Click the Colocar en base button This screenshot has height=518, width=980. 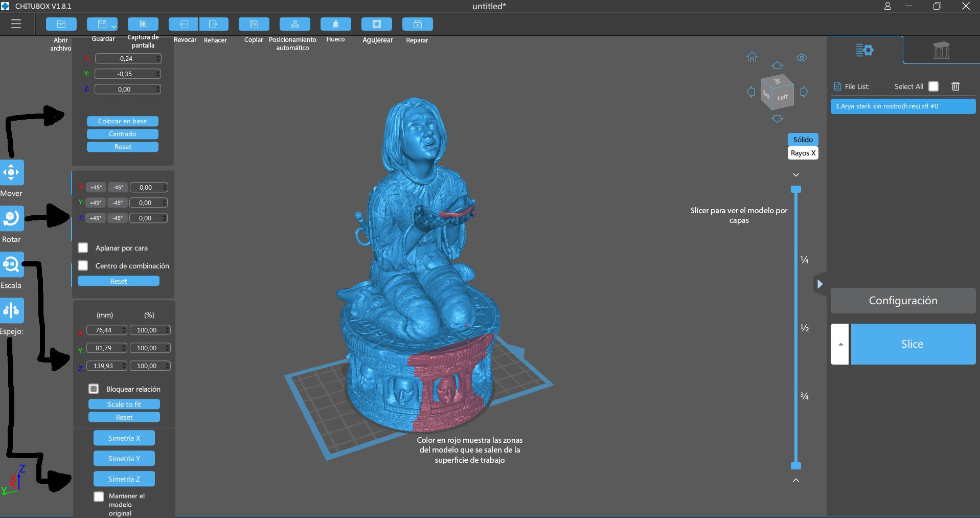123,121
